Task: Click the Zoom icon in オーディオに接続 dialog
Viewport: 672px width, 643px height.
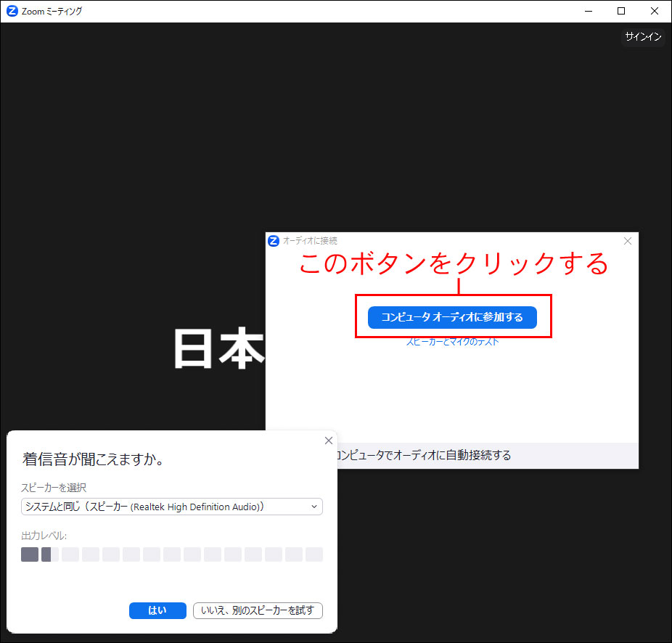Action: tap(274, 241)
